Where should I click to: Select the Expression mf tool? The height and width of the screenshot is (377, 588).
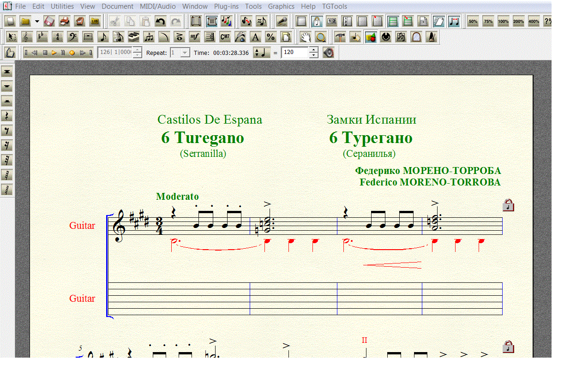(x=194, y=37)
